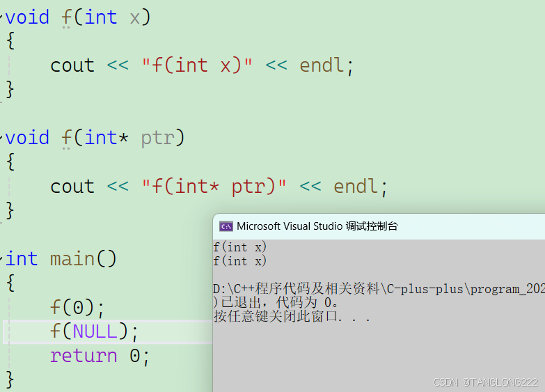Click the parameter name 'ptr' in the declaration

click(x=157, y=139)
